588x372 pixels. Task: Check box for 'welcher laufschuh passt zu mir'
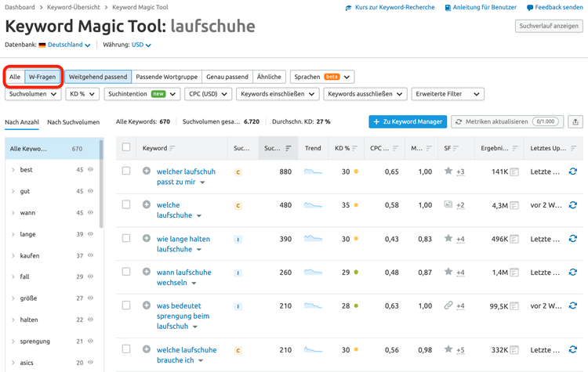click(x=126, y=171)
